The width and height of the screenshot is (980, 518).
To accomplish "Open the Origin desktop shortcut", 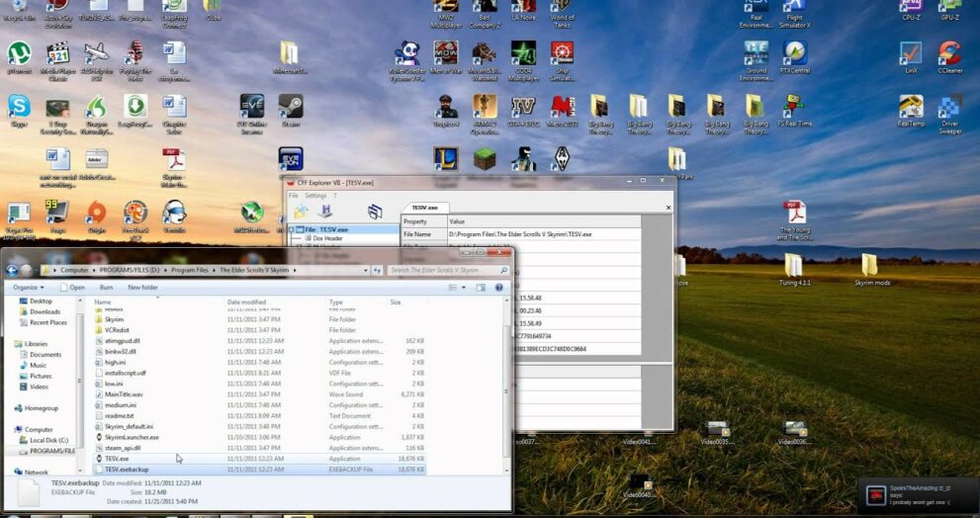I will pos(96,213).
